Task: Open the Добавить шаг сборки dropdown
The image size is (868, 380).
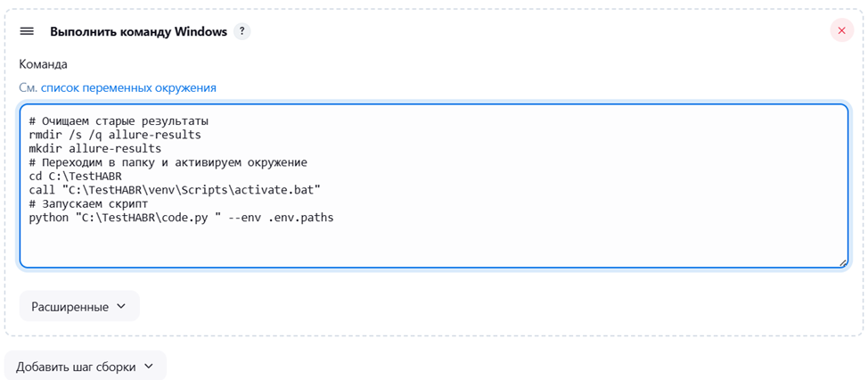Action: (85, 366)
